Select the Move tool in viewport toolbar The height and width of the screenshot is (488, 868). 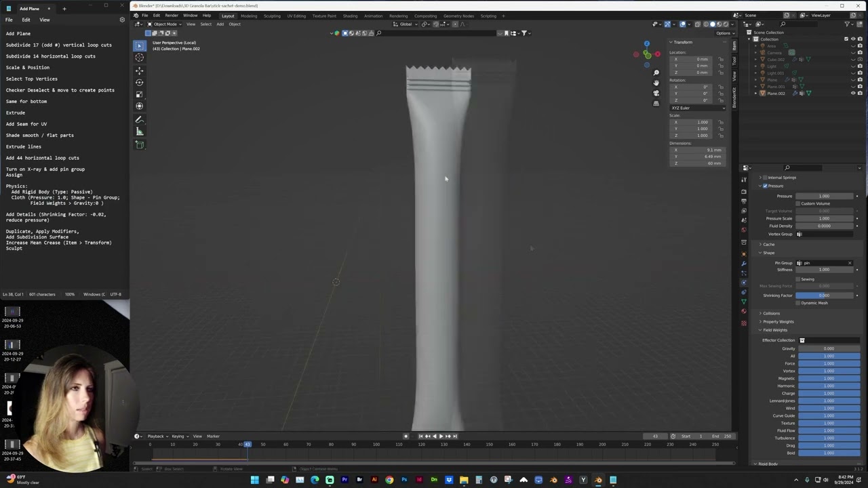[x=140, y=71]
